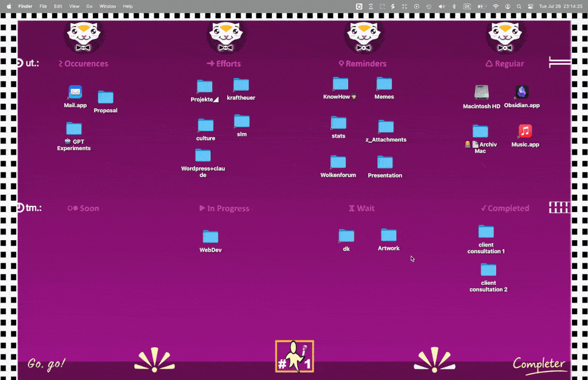The width and height of the screenshot is (588, 380).
Task: Select the Memes folder
Action: click(384, 84)
